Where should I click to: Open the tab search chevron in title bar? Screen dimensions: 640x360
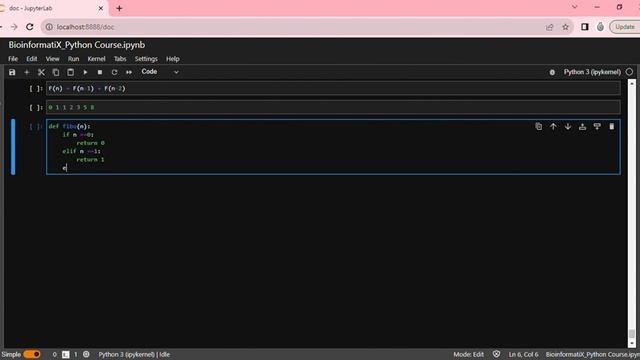click(x=574, y=7)
